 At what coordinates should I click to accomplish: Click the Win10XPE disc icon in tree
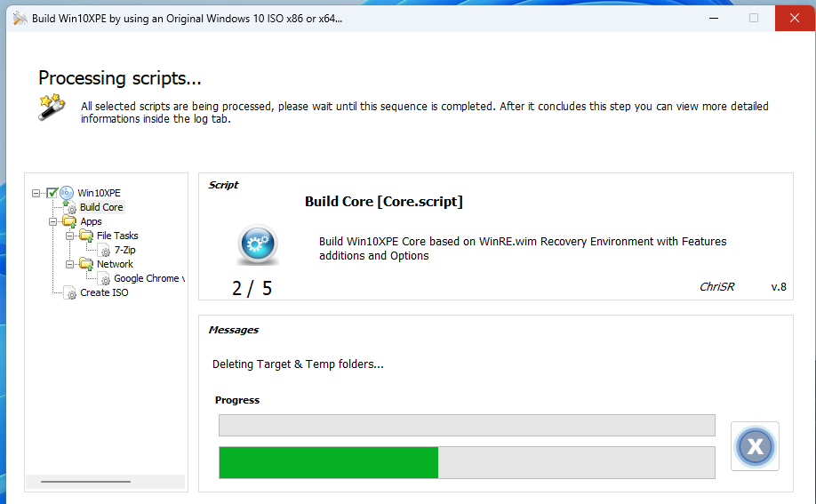click(x=67, y=193)
